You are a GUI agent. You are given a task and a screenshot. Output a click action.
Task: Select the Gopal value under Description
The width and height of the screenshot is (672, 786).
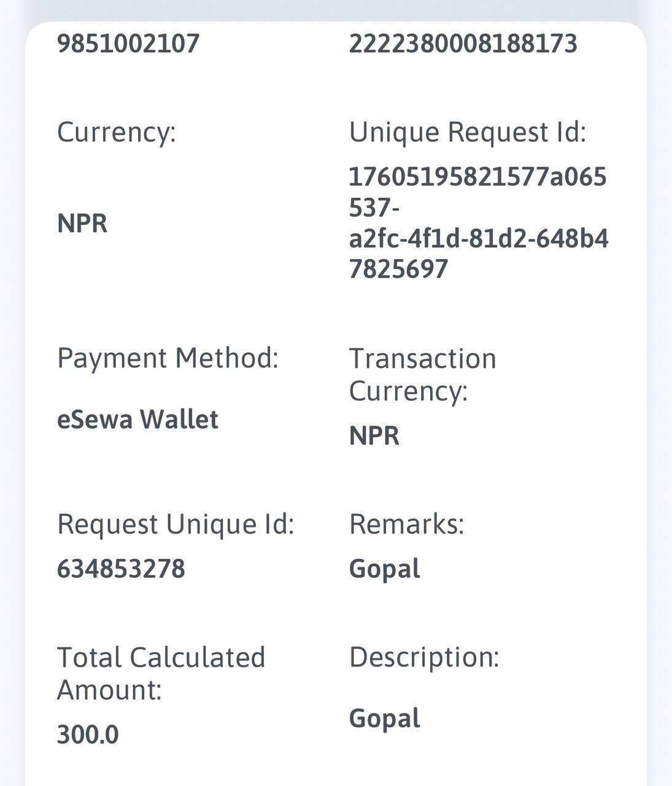(x=384, y=718)
